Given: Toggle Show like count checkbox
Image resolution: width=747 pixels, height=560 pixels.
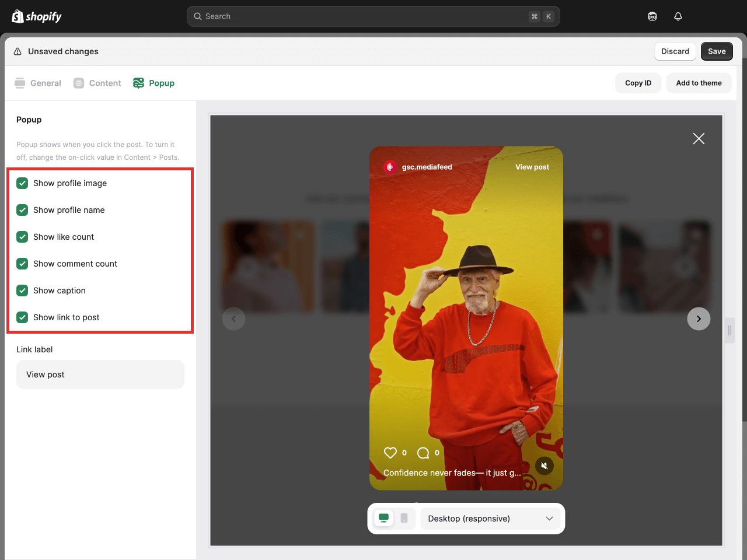Looking at the screenshot, I should click(x=22, y=237).
